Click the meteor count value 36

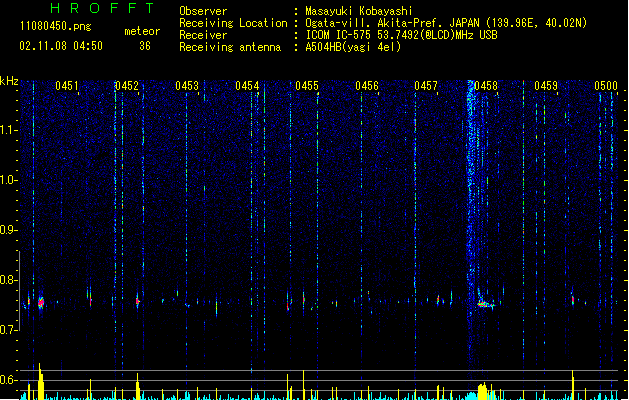[x=145, y=46]
